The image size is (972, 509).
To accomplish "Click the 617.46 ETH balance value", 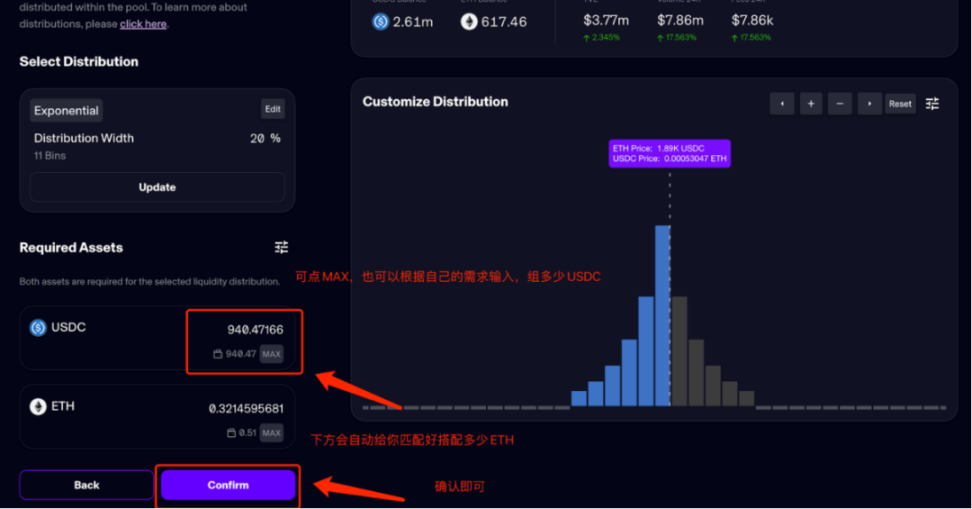I will 504,22.
